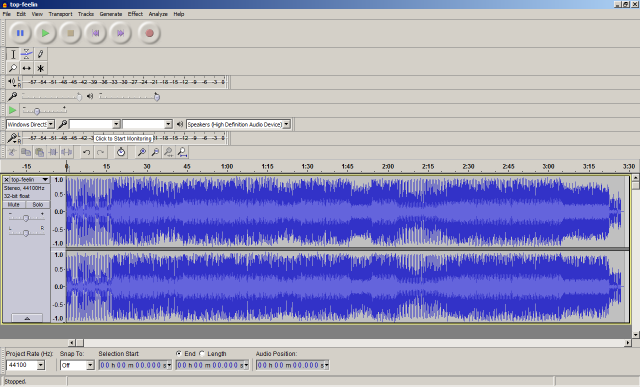
Task: Select the Draw pencil tool
Action: pyautogui.click(x=40, y=54)
